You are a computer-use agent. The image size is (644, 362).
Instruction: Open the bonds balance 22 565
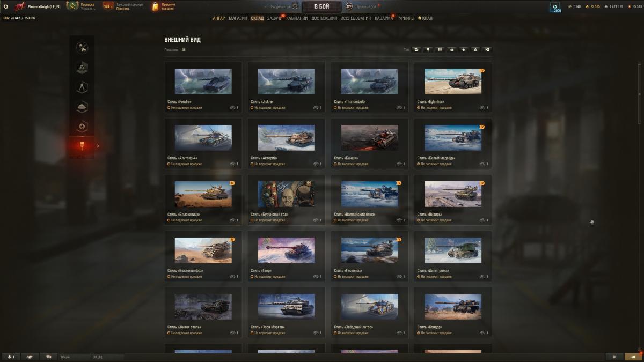[592, 6]
